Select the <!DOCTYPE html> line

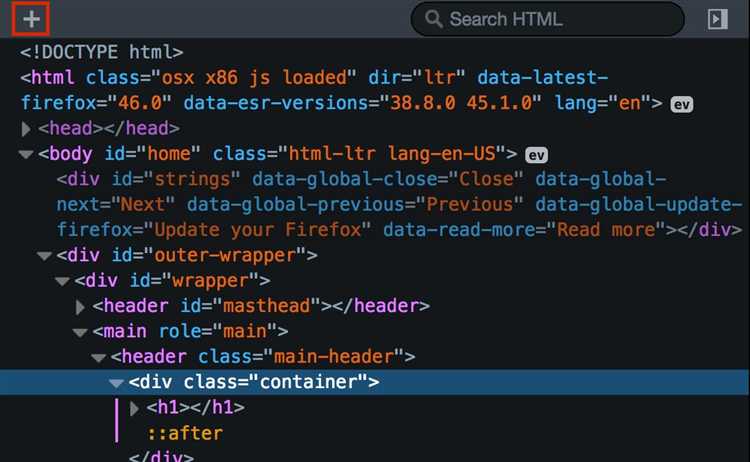pyautogui.click(x=101, y=52)
